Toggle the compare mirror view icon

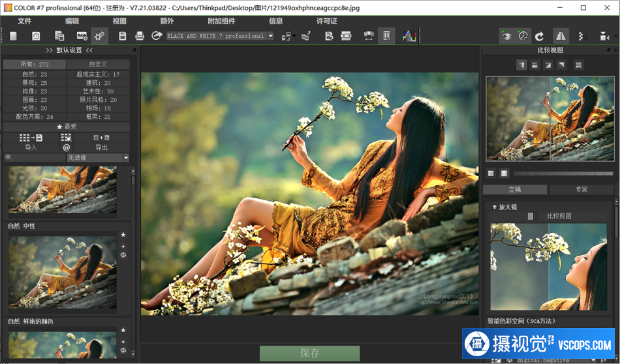[x=561, y=36]
